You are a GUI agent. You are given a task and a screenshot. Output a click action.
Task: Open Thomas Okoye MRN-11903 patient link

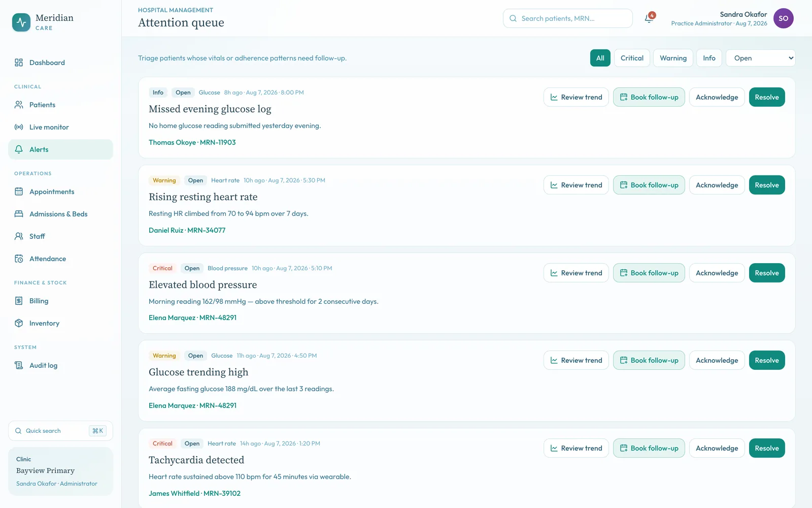click(x=192, y=142)
